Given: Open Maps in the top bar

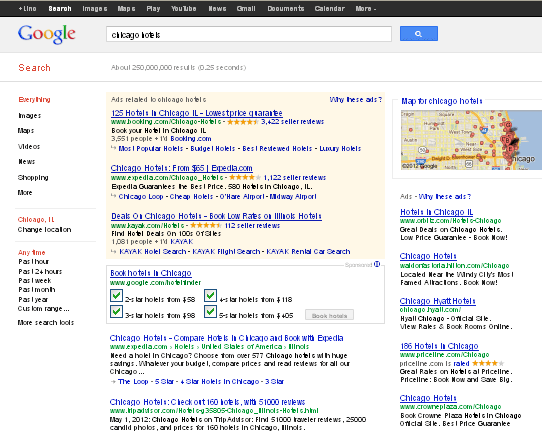Looking at the screenshot, I should pos(126,9).
